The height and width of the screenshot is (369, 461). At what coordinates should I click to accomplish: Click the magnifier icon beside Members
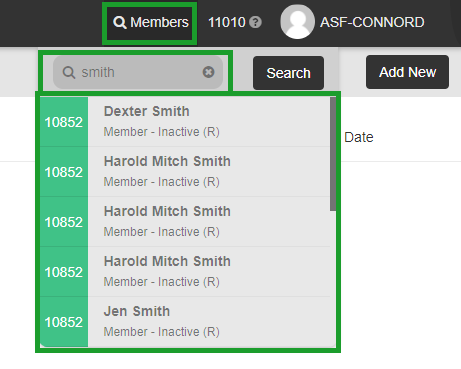[x=120, y=23]
